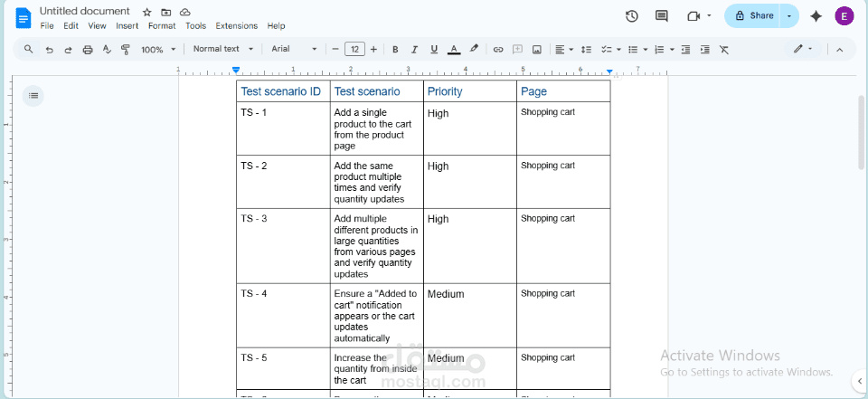
Task: Open the comments panel icon
Action: [x=662, y=16]
